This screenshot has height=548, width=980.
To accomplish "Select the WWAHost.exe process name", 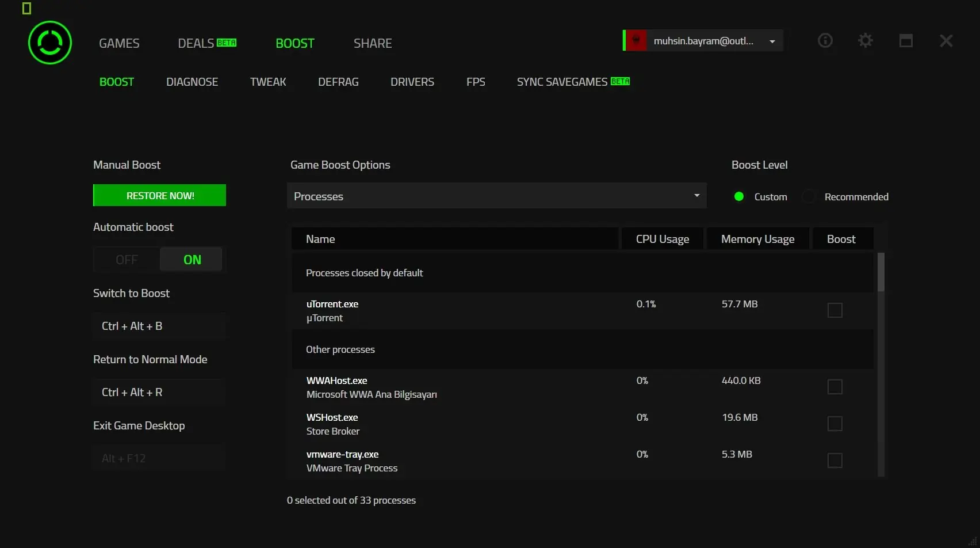I will click(337, 380).
